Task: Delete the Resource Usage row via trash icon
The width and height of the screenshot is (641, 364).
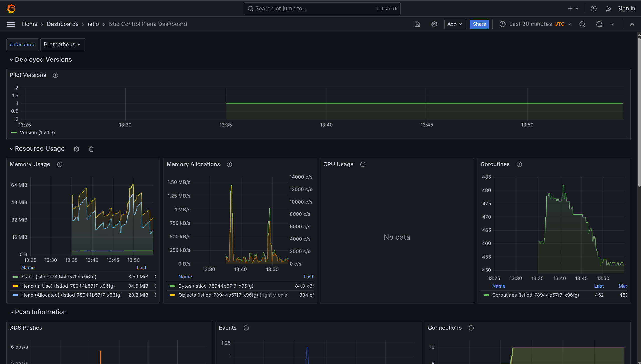Action: [x=91, y=149]
